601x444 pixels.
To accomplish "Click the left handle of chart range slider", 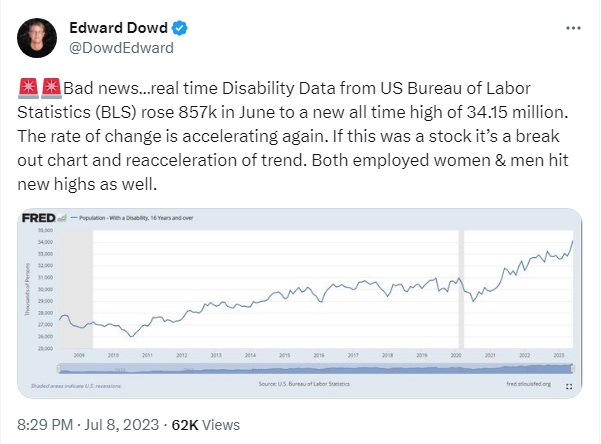I will 59,369.
